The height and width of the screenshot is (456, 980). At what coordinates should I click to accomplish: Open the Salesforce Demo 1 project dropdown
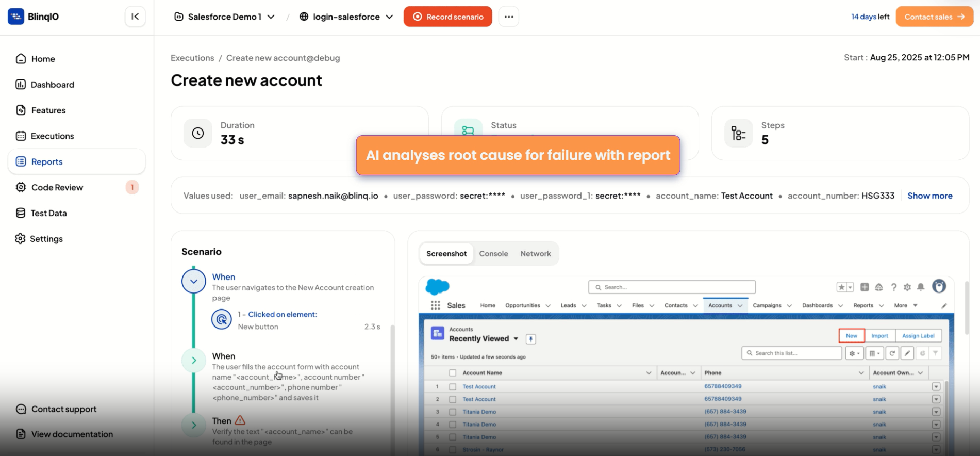pos(225,17)
